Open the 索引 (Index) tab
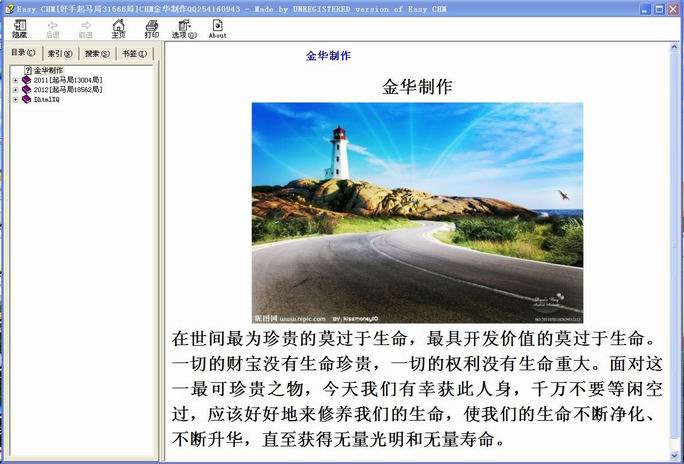 click(61, 53)
